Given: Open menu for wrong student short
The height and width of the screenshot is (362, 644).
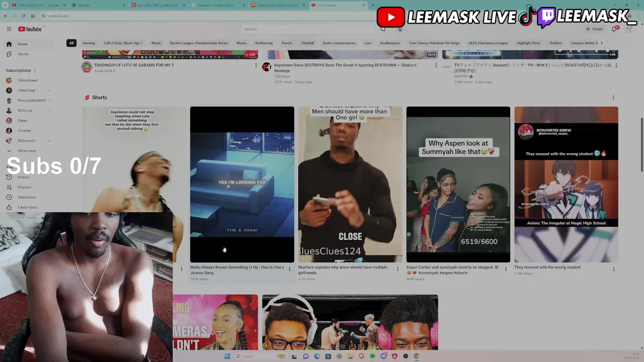Looking at the screenshot, I should pyautogui.click(x=614, y=269).
